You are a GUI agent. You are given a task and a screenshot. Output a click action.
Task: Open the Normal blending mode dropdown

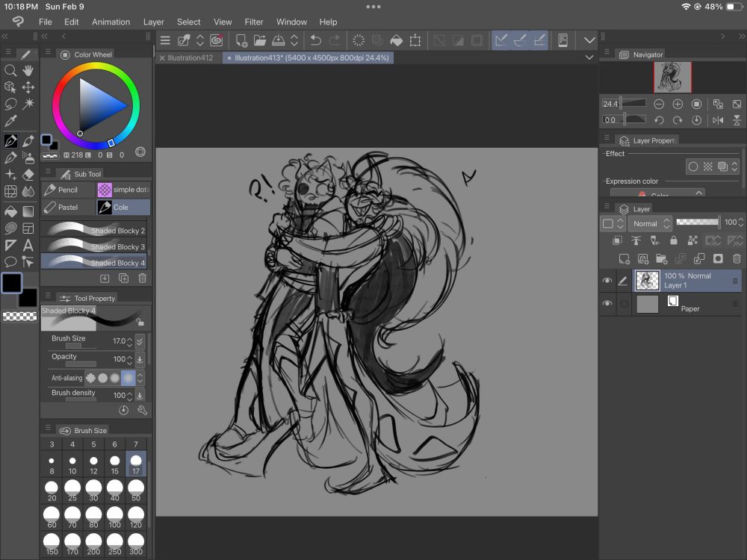[x=648, y=223]
